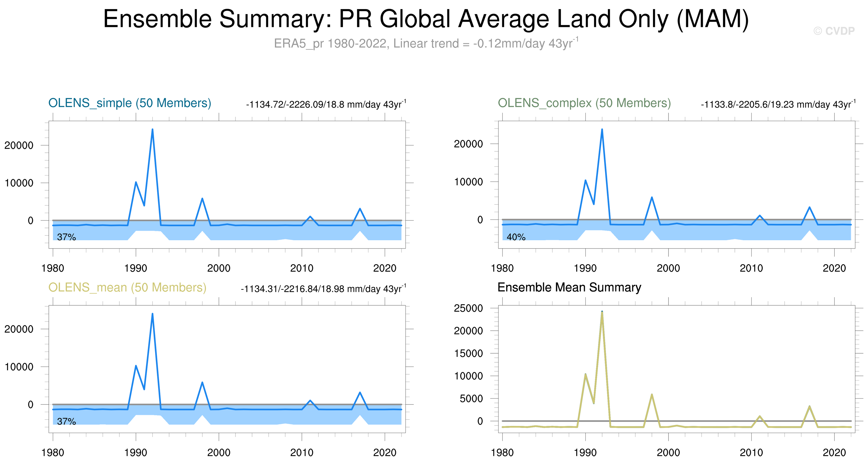Click OLENS_simple trend statistics text

pyautogui.click(x=326, y=104)
